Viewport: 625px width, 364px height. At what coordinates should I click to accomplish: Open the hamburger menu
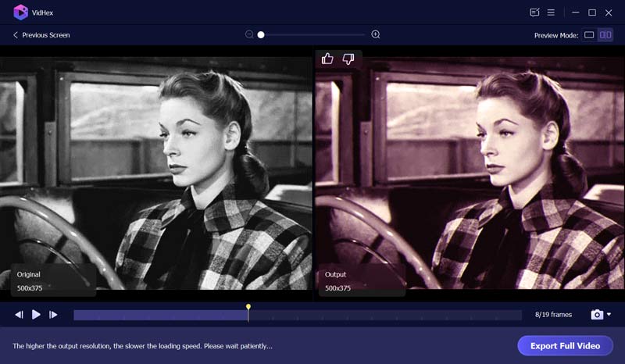coord(551,12)
